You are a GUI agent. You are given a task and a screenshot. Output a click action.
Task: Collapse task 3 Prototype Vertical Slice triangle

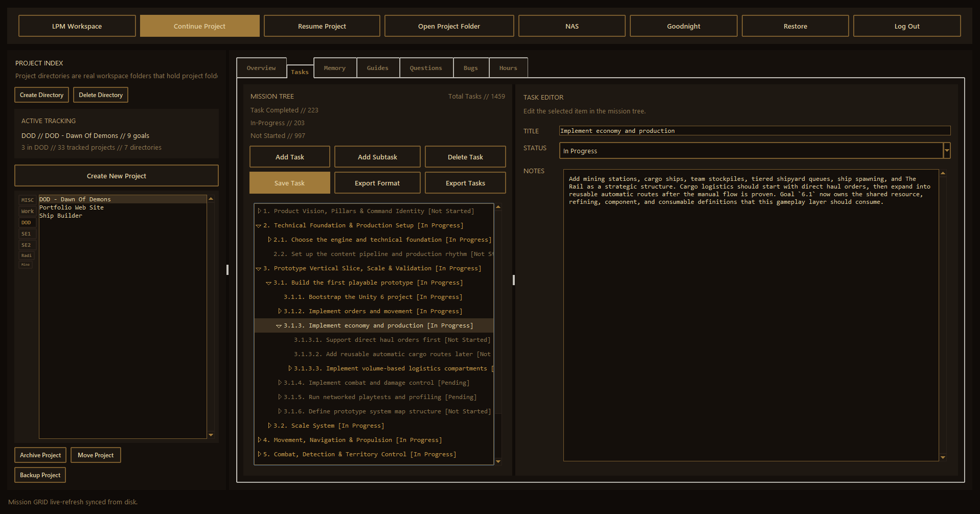(x=259, y=268)
